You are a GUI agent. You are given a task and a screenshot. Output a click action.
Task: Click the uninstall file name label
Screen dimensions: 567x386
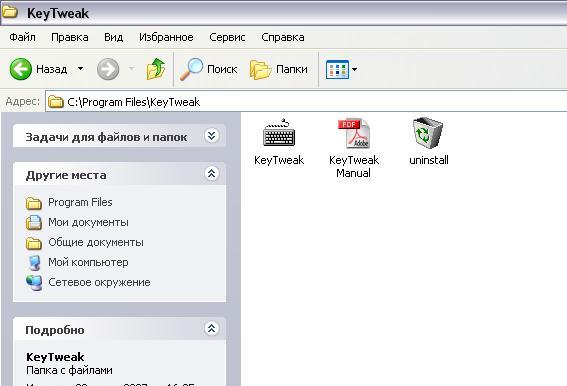coord(429,160)
